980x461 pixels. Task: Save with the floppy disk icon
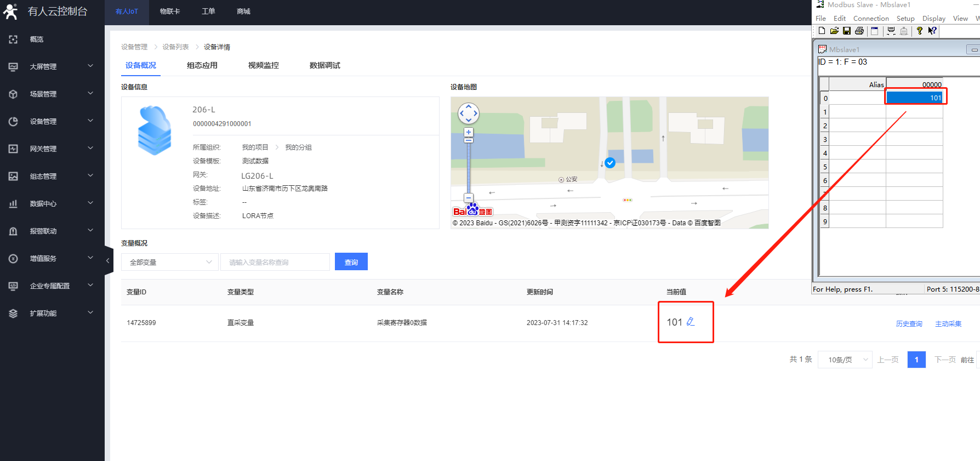[847, 31]
